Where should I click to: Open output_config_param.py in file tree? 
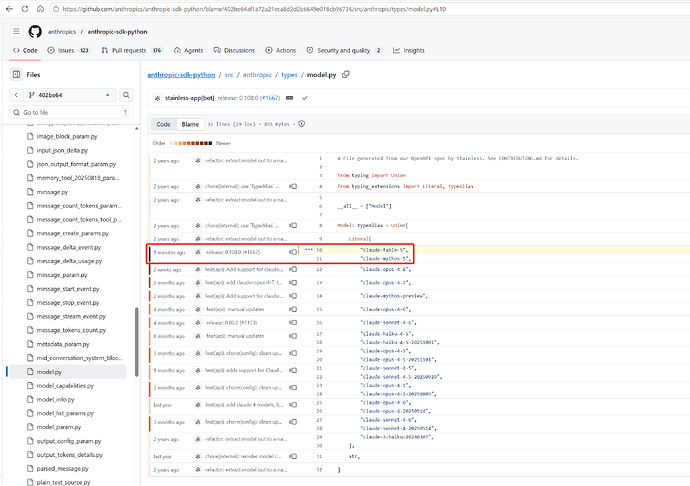tap(69, 441)
